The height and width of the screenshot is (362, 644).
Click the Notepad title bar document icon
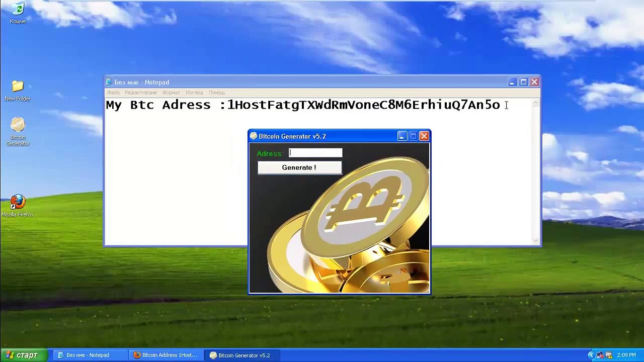click(109, 82)
